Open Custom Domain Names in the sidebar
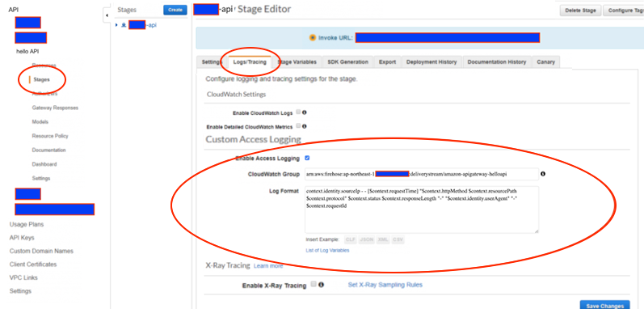Image resolution: width=644 pixels, height=309 pixels. [x=40, y=251]
